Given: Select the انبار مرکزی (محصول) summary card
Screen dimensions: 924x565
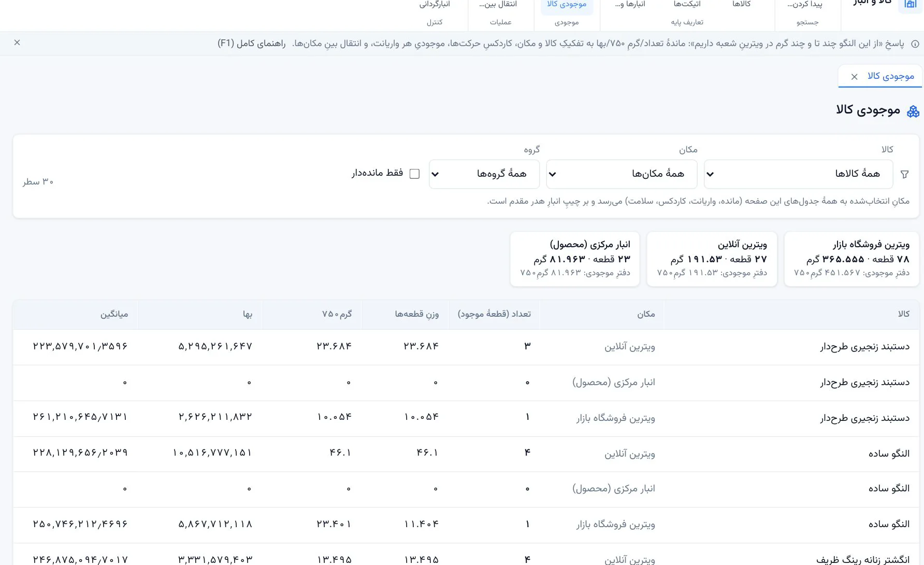Looking at the screenshot, I should coord(575,259).
